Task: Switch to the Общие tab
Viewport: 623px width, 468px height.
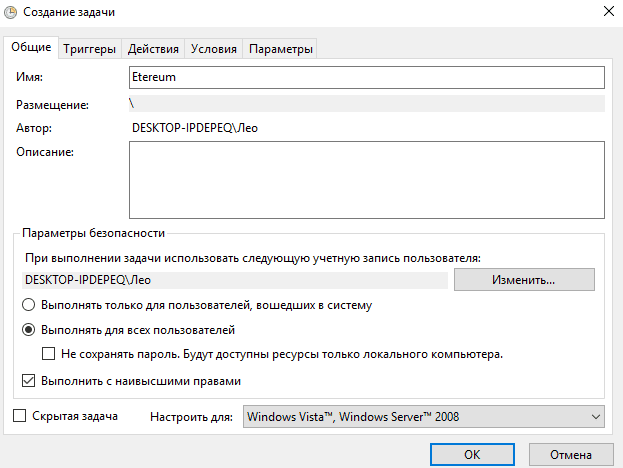Action: click(x=31, y=48)
